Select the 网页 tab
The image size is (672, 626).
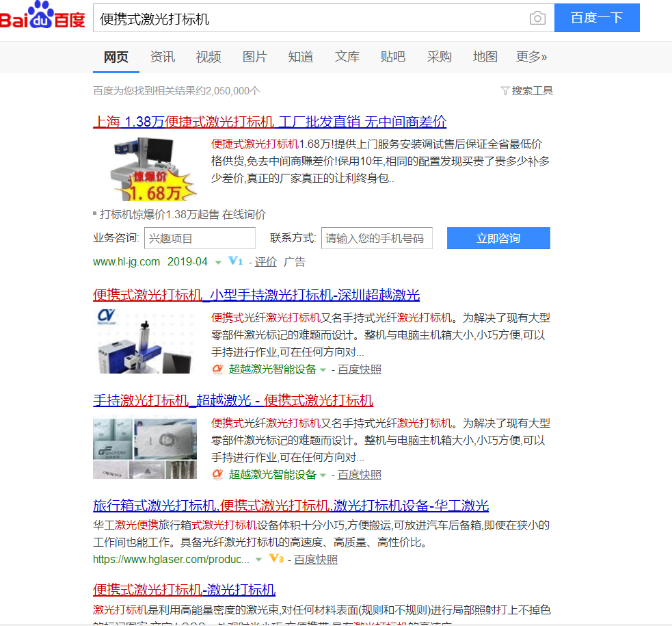(116, 57)
